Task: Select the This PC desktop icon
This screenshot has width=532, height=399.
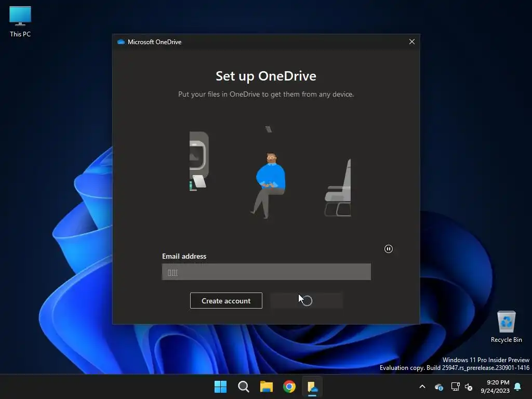Action: pos(20,21)
